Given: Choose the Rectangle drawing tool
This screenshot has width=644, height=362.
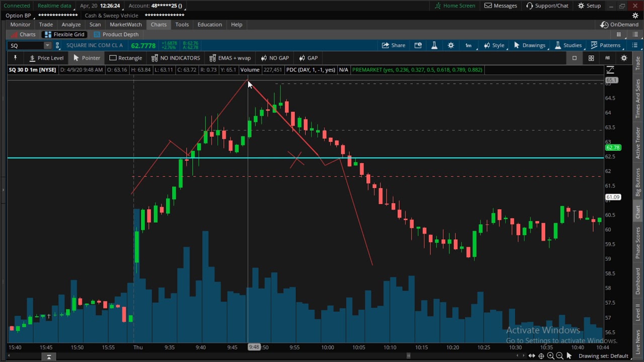Looking at the screenshot, I should tap(125, 58).
